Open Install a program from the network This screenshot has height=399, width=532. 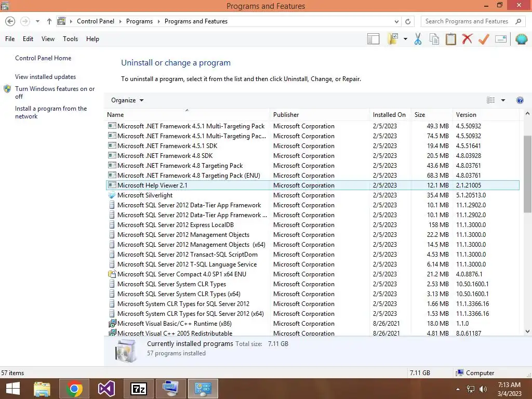[51, 112]
